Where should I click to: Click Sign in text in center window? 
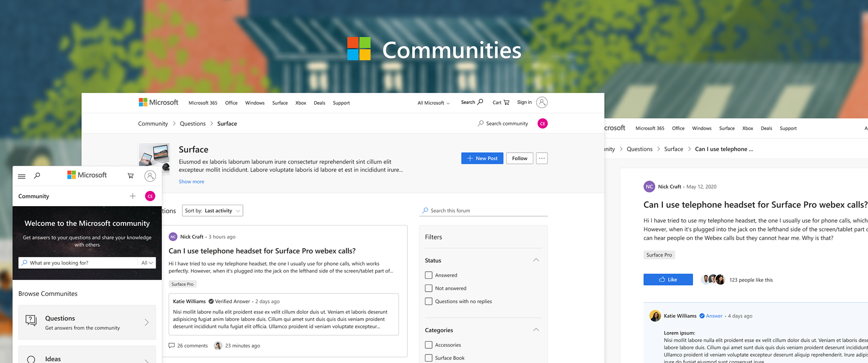coord(524,102)
